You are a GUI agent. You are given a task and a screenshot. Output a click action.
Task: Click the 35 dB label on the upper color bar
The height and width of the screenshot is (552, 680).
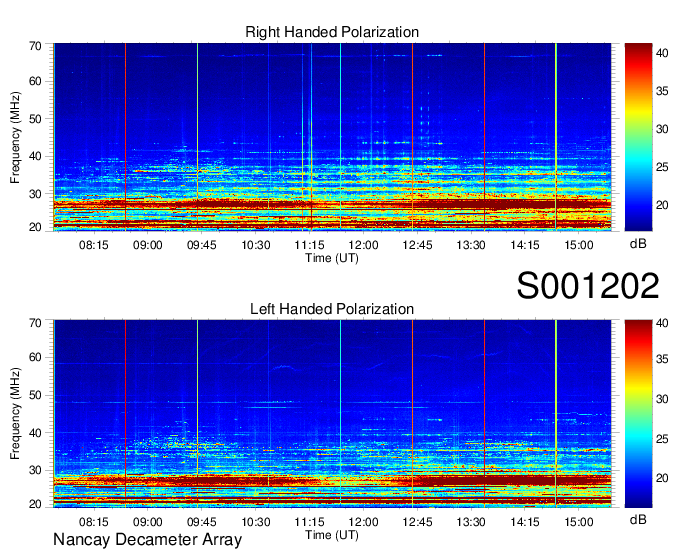click(x=662, y=91)
